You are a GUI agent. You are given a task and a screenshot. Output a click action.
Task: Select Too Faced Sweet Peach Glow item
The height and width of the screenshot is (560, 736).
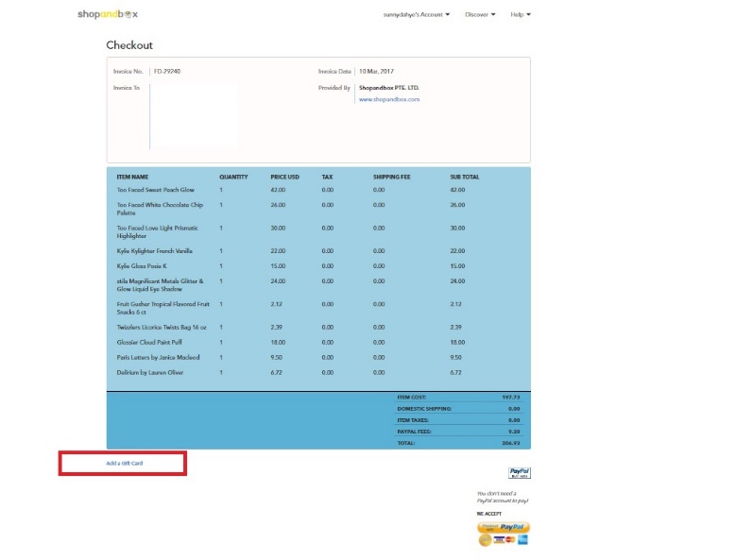[x=155, y=190]
